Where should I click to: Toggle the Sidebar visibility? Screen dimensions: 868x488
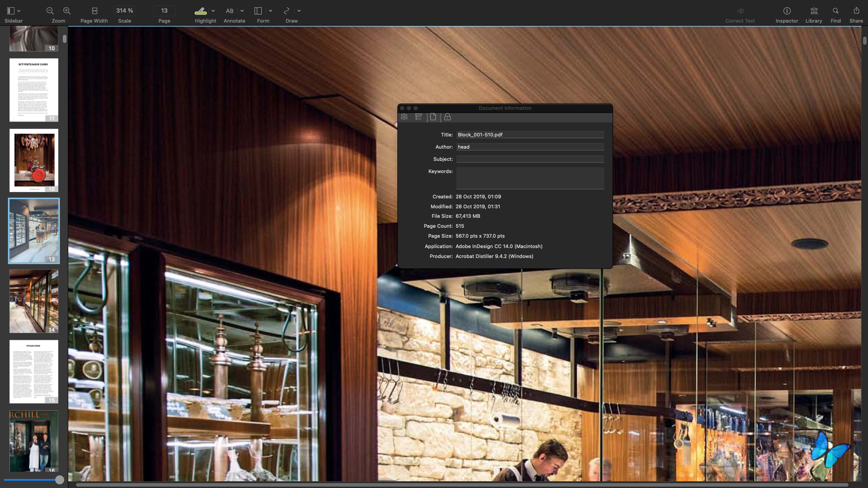(x=11, y=11)
